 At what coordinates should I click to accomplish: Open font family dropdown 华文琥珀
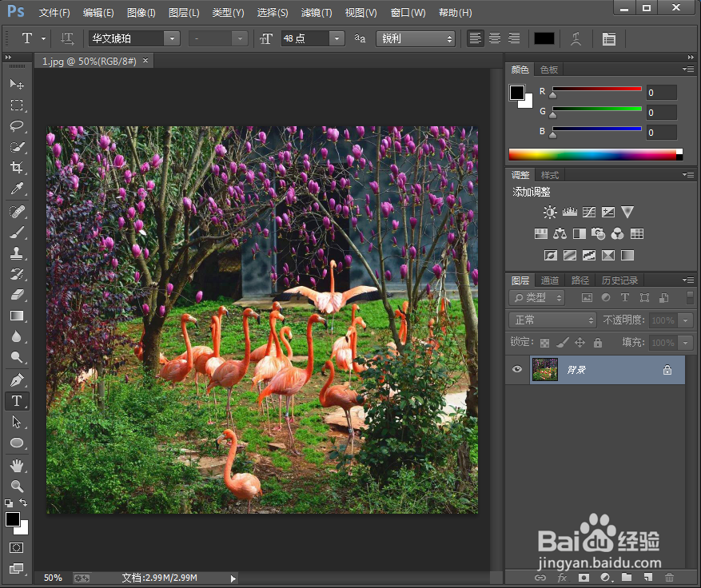[172, 39]
